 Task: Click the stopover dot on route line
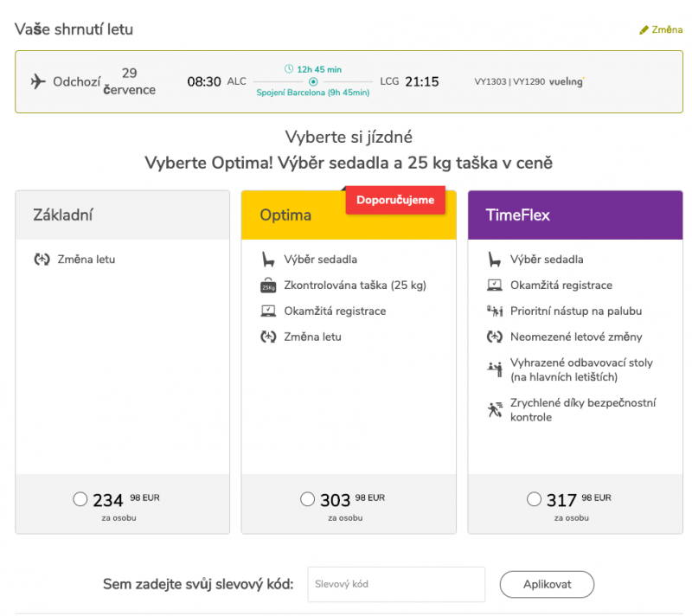(x=313, y=82)
